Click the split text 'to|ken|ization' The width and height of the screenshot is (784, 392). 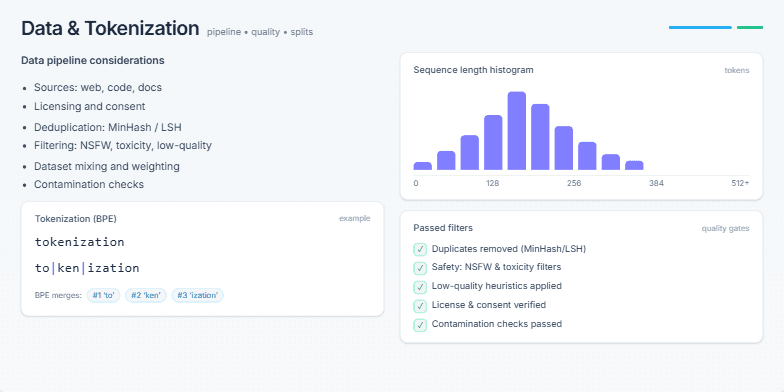pyautogui.click(x=87, y=268)
